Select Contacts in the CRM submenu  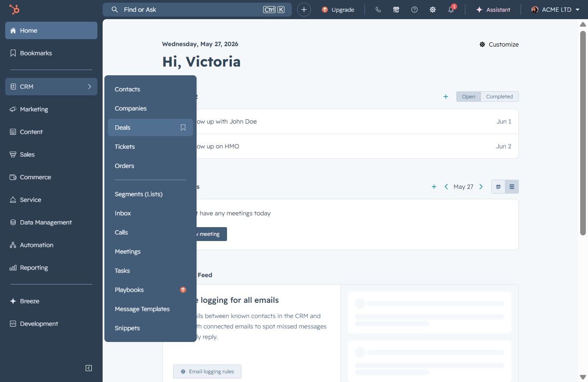click(x=150, y=89)
